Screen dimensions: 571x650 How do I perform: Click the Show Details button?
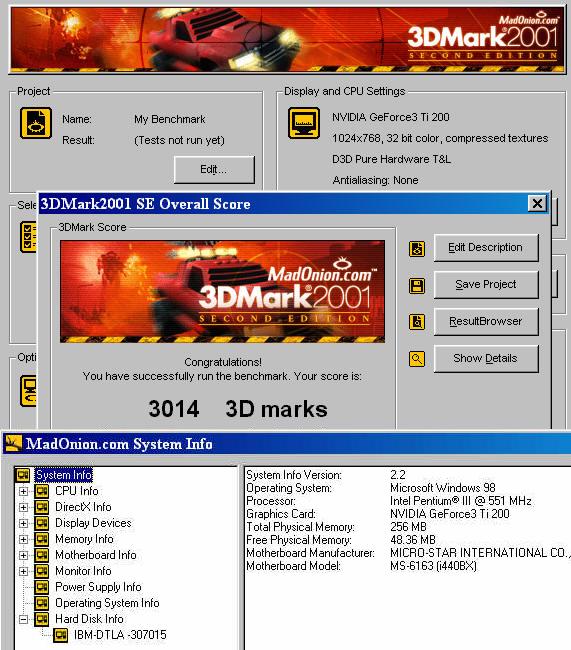pos(486,358)
